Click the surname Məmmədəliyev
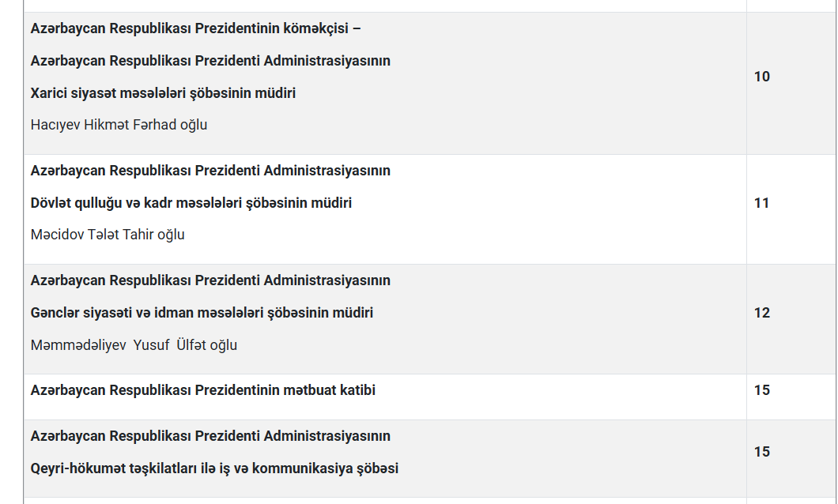This screenshot has height=504, width=838. point(78,345)
